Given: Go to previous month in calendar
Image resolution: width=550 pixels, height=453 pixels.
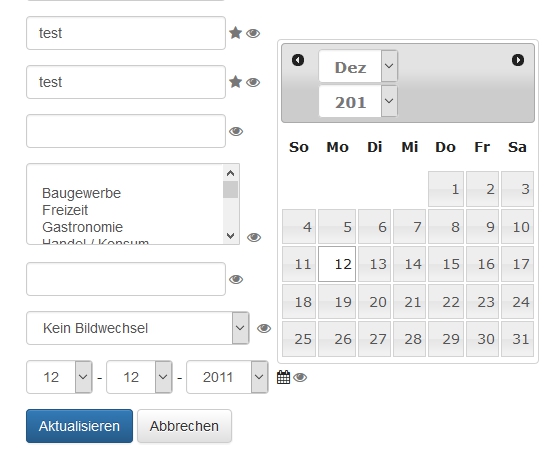Looking at the screenshot, I should [x=298, y=60].
